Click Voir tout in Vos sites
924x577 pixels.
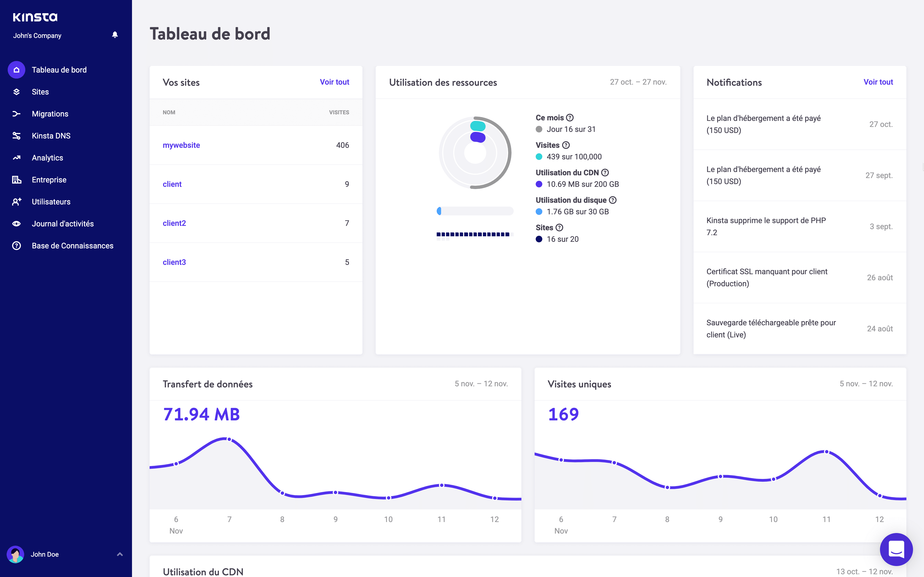coord(334,82)
